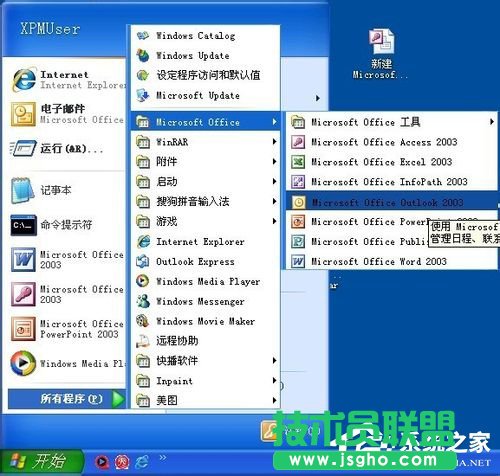Open the Windows Media Player icon in programs list
Viewport: 500px width, 476px height.
click(143, 281)
